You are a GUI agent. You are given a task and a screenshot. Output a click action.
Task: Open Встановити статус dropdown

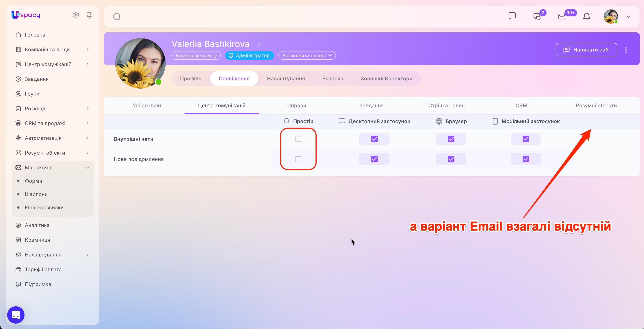(307, 55)
